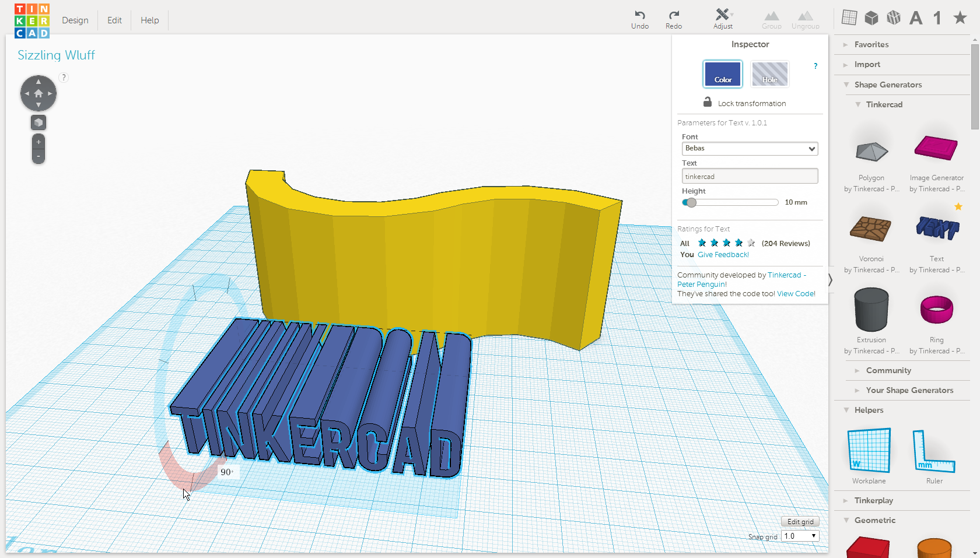Open the Snap grid dropdown
980x558 pixels.
point(800,535)
